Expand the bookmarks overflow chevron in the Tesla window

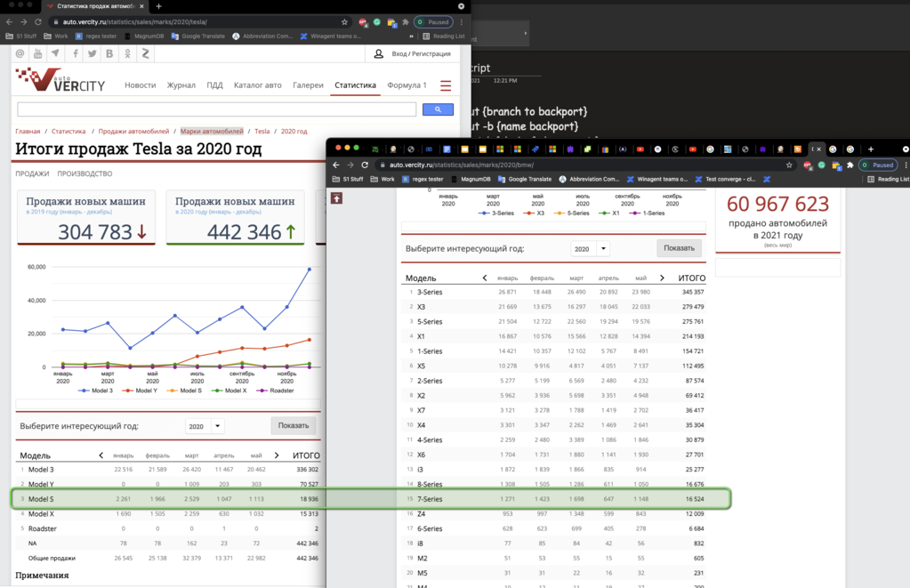412,36
